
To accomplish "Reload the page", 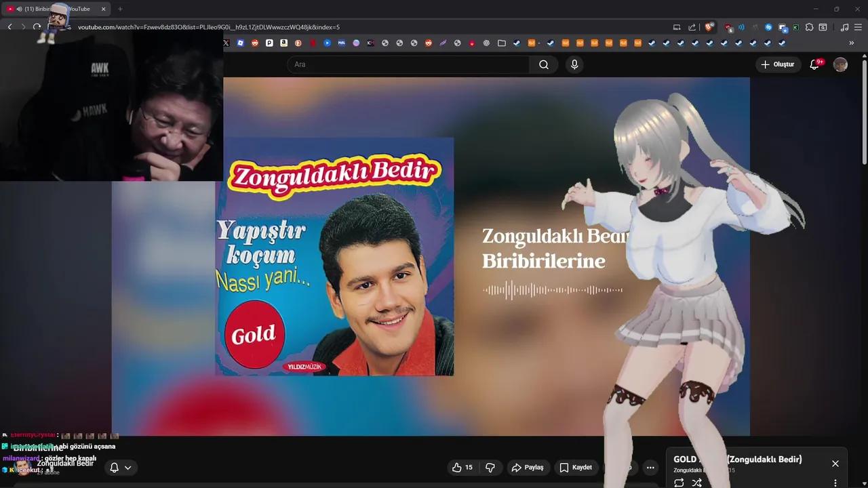I will 37,27.
